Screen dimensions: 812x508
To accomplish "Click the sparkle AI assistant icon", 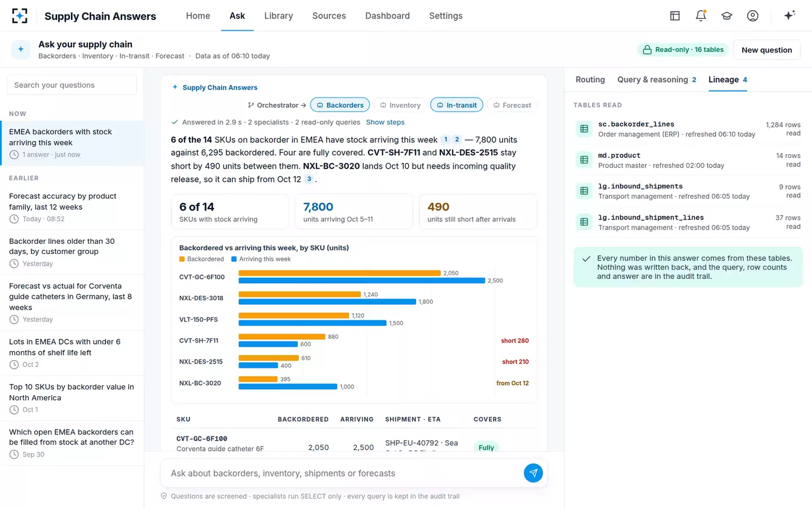I will click(789, 15).
